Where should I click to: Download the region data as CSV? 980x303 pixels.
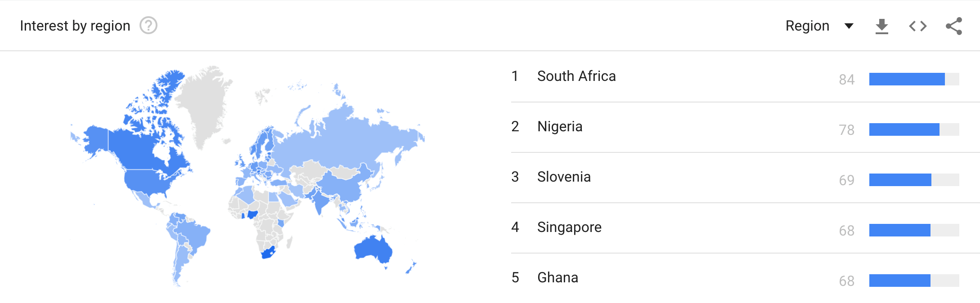pyautogui.click(x=881, y=27)
